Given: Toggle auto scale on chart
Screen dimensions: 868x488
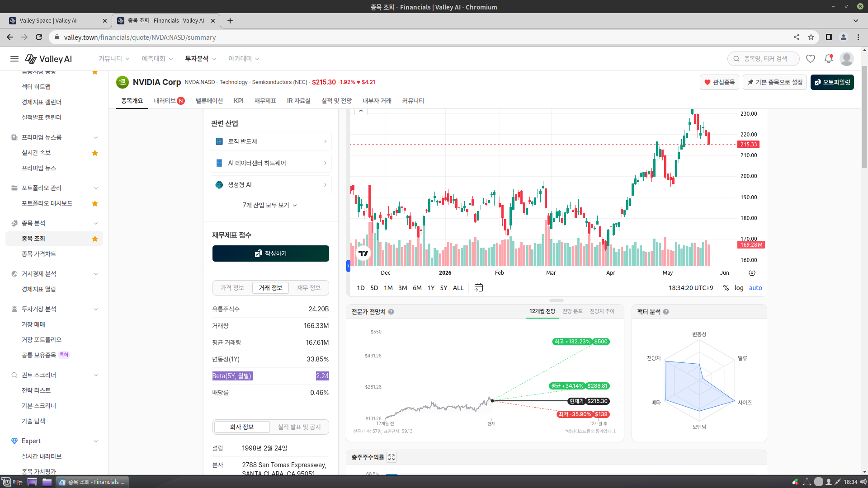Looking at the screenshot, I should pos(755,288).
